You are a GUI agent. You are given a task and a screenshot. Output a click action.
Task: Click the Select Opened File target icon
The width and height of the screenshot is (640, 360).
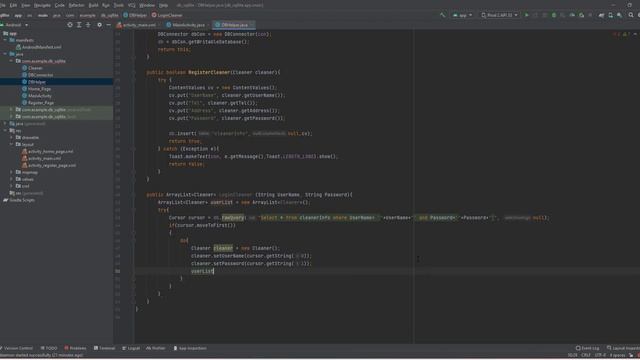click(70, 25)
